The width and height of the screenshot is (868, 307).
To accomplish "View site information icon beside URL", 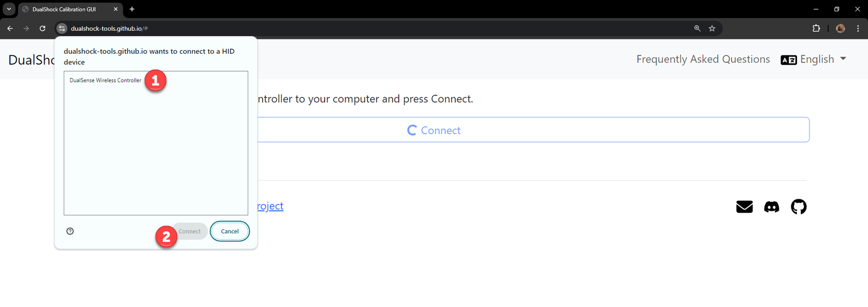I will pos(62,28).
